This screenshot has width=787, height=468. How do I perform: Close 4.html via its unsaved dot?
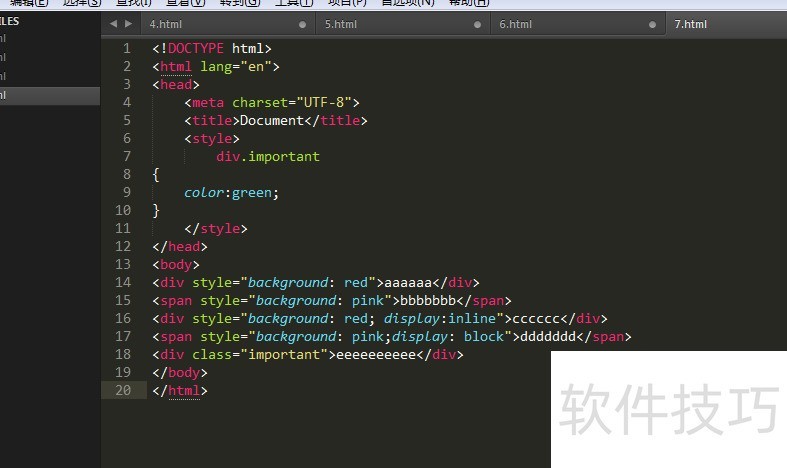point(302,25)
